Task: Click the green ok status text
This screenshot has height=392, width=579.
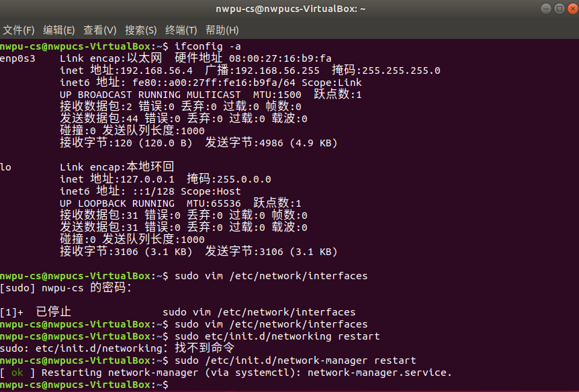Action: 17,373
